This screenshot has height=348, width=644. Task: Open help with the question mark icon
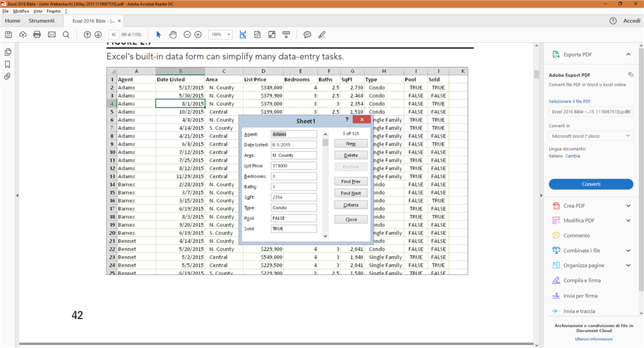613,21
